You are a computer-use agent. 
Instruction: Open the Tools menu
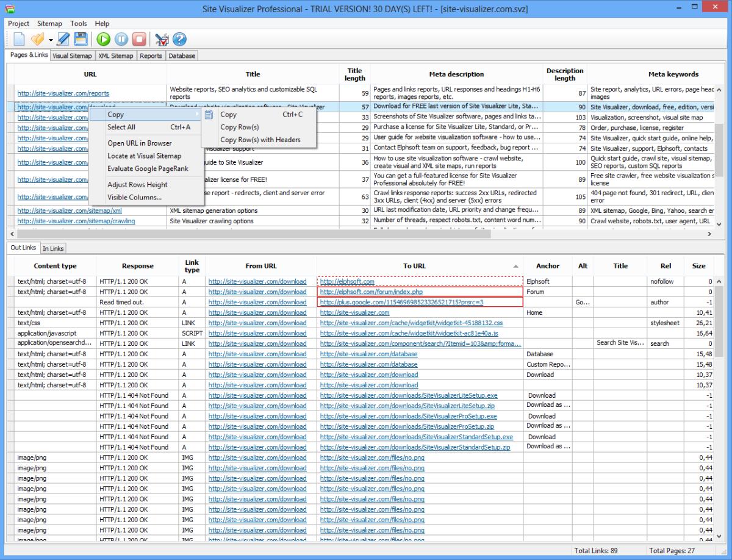[78, 24]
